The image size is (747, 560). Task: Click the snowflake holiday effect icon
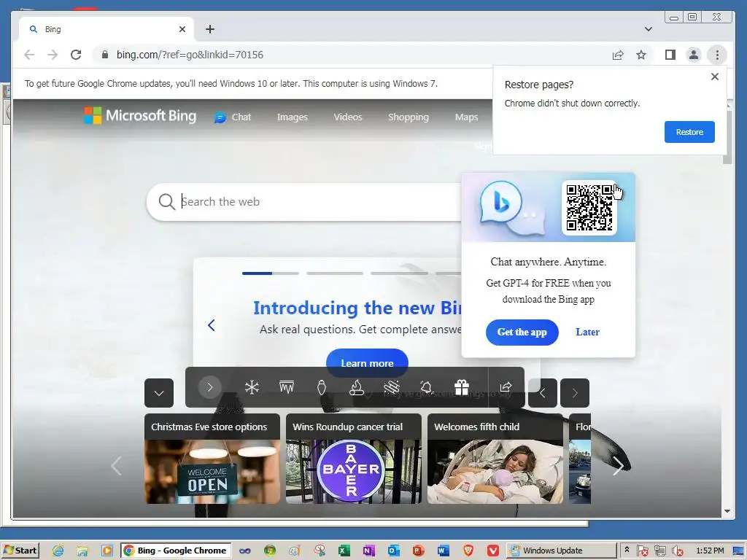point(252,387)
